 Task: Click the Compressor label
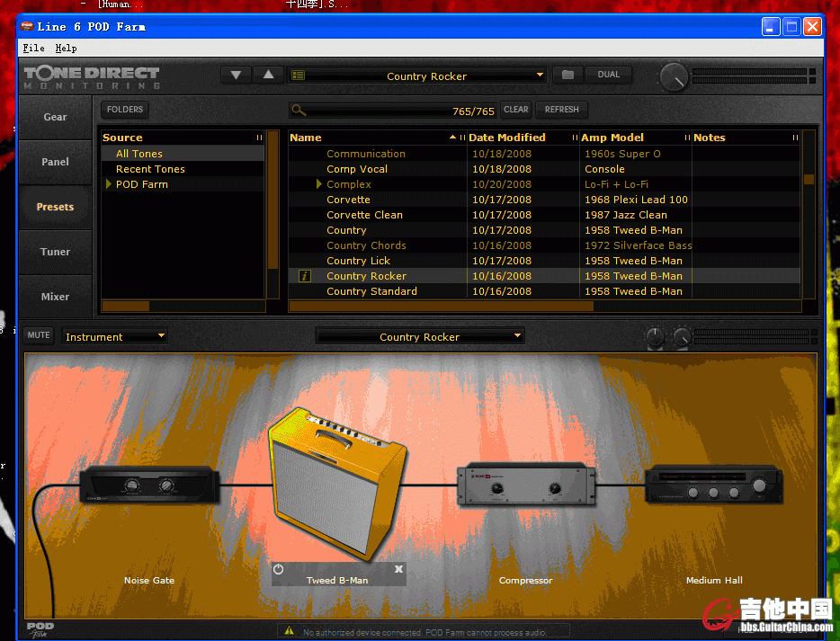tap(525, 581)
